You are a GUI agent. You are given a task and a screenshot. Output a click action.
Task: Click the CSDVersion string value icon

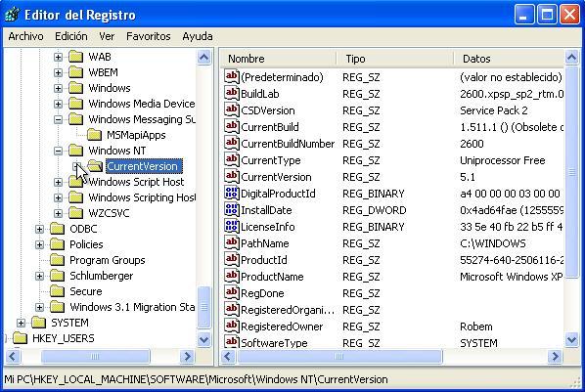point(231,110)
